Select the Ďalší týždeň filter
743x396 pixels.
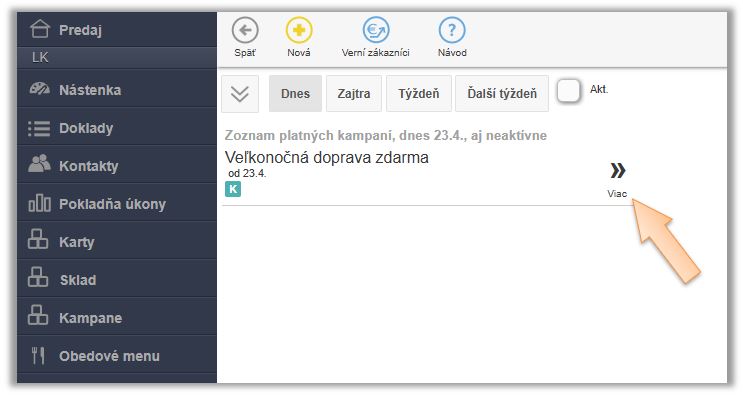point(502,94)
